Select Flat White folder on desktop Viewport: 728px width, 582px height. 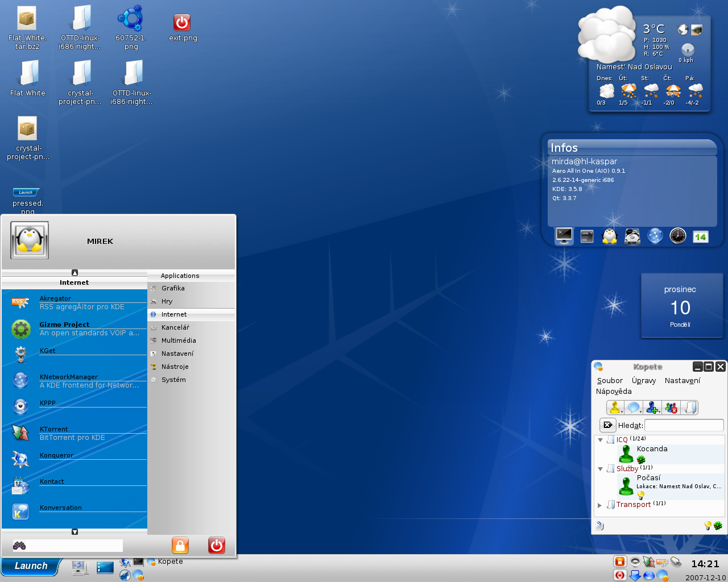[28, 79]
